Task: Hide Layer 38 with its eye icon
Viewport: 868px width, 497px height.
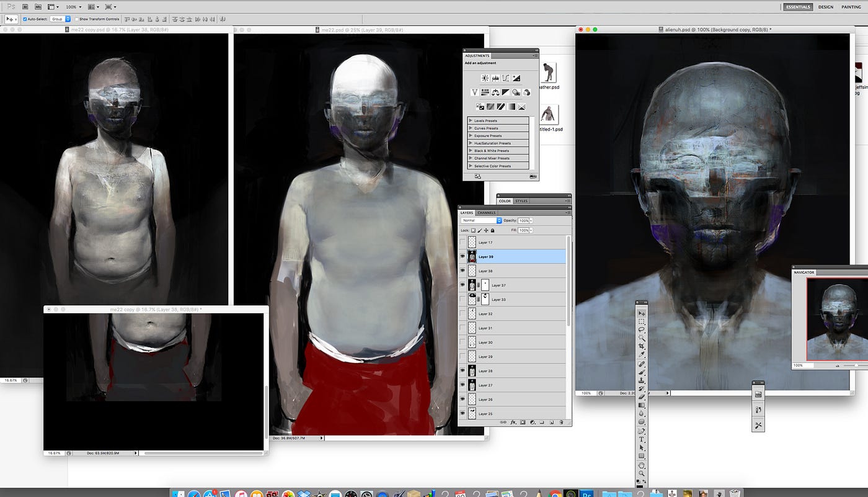Action: (463, 271)
